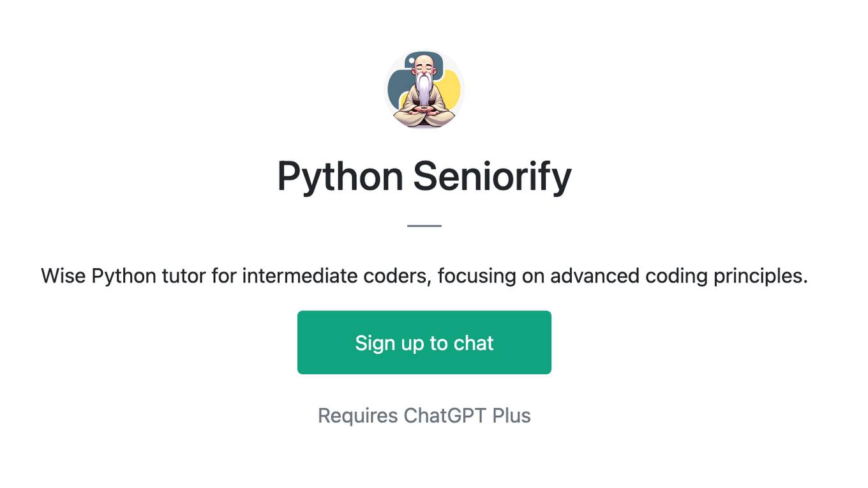This screenshot has height=488, width=868.
Task: Click the word Seniorify in the title
Action: [492, 177]
